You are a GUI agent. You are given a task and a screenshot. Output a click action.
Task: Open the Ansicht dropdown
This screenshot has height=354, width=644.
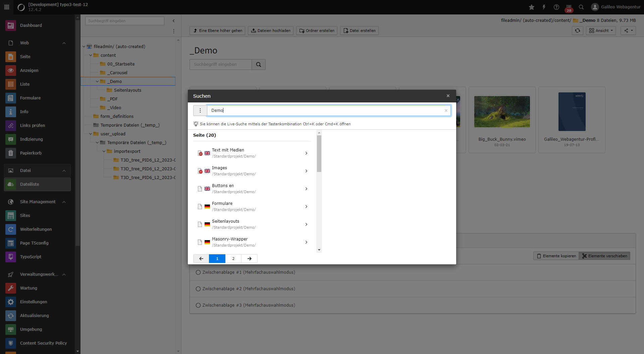coord(601,31)
